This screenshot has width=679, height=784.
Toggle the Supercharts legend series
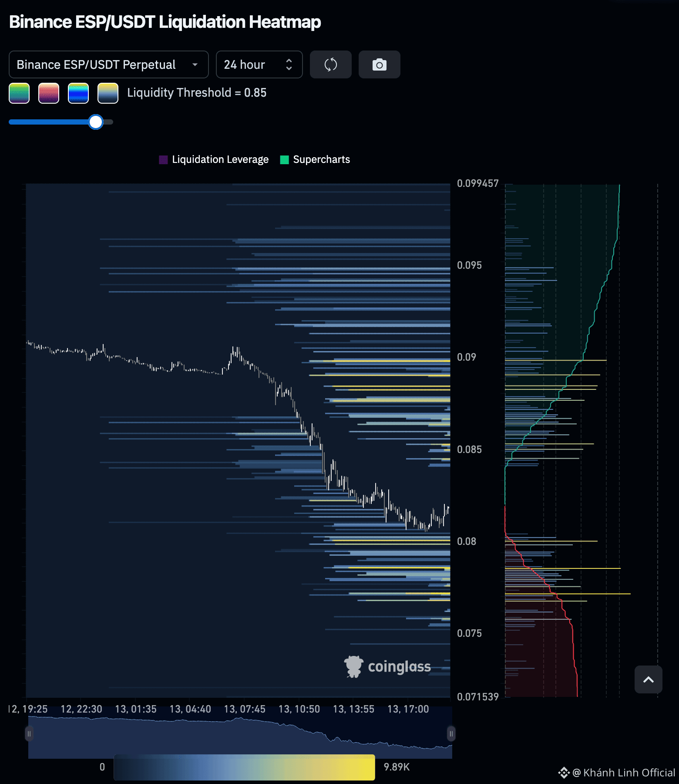(x=315, y=159)
